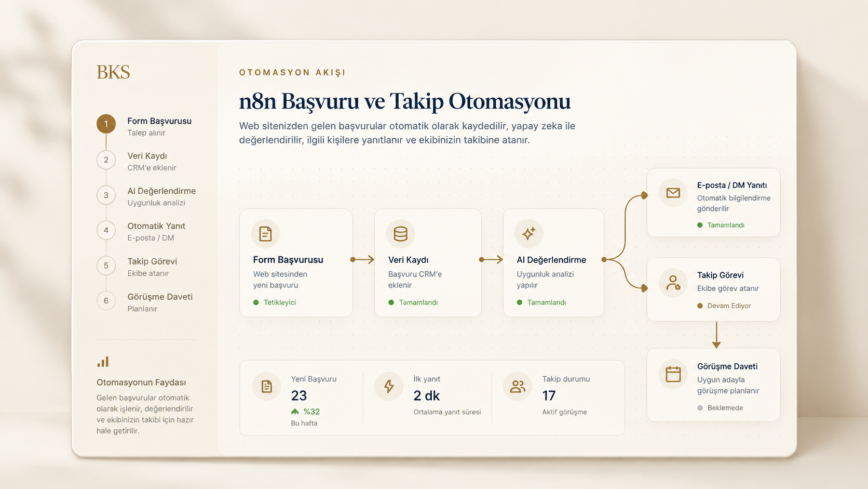Select the Form Başvurusu workflow card title
Screen dimensions: 868x489
coord(288,260)
